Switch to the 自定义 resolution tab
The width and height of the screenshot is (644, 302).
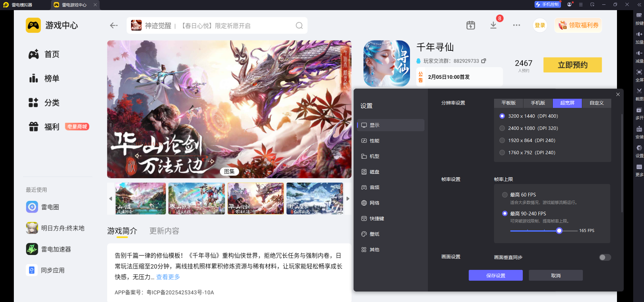point(597,103)
